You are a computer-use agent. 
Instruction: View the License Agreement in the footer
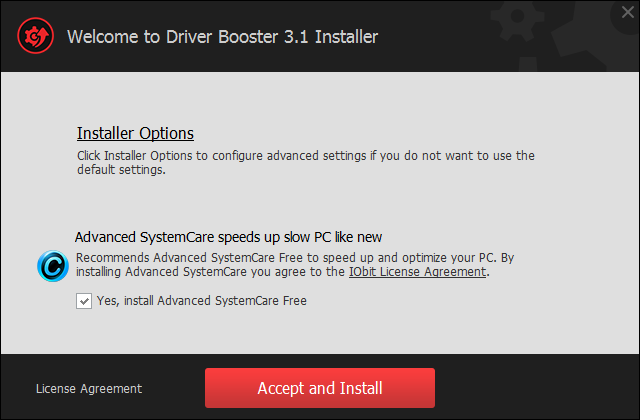pyautogui.click(x=89, y=389)
